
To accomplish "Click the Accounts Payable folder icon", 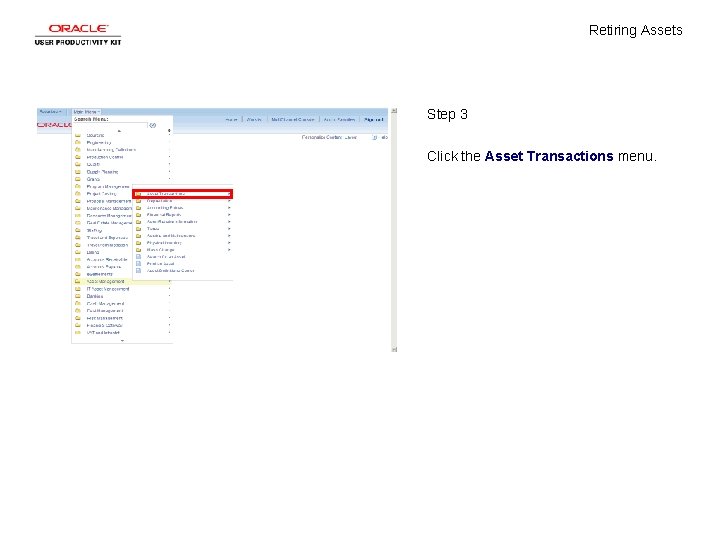I will (x=78, y=267).
